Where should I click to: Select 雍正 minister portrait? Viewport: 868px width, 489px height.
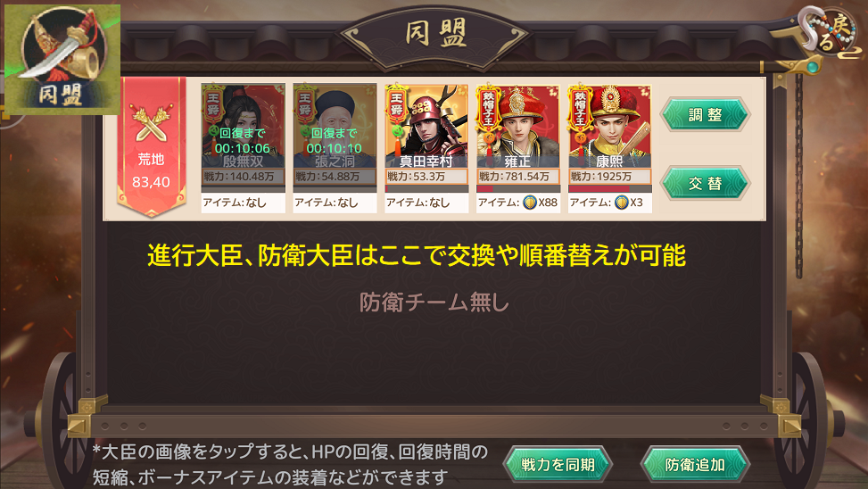tap(518, 126)
